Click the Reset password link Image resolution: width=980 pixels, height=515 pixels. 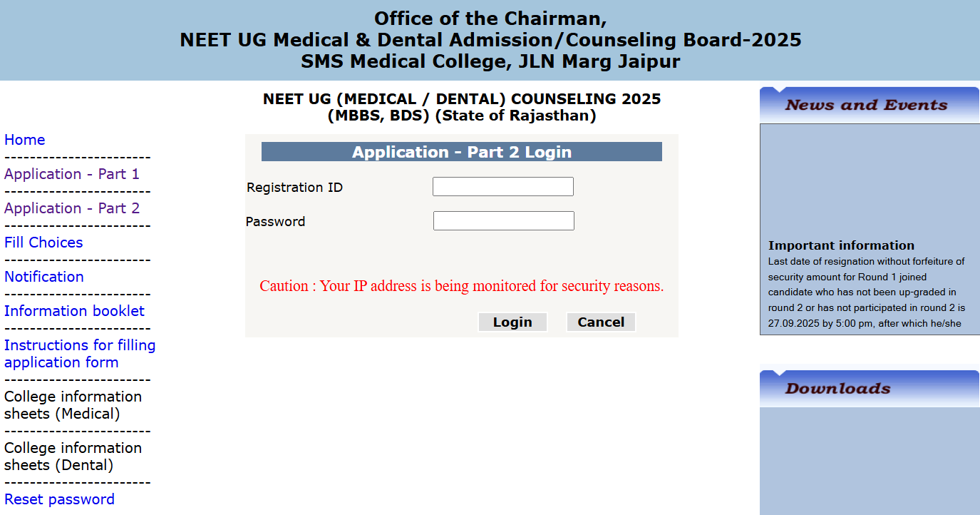[59, 499]
